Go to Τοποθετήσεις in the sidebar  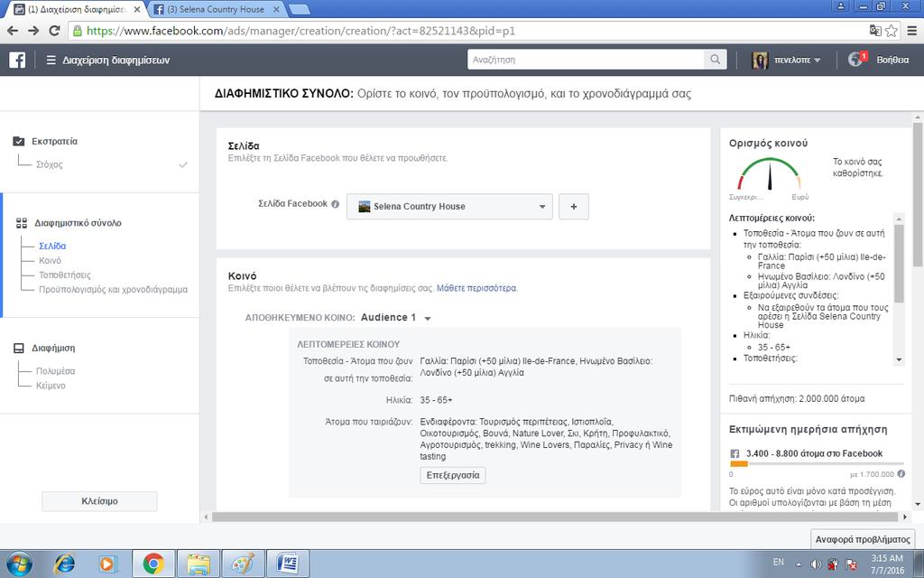pos(65,275)
